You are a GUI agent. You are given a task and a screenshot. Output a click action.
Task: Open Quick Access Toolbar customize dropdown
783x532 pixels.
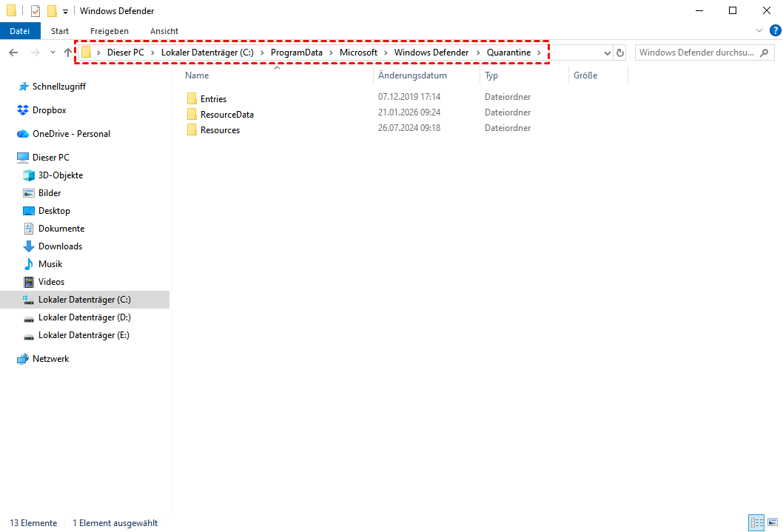(65, 11)
